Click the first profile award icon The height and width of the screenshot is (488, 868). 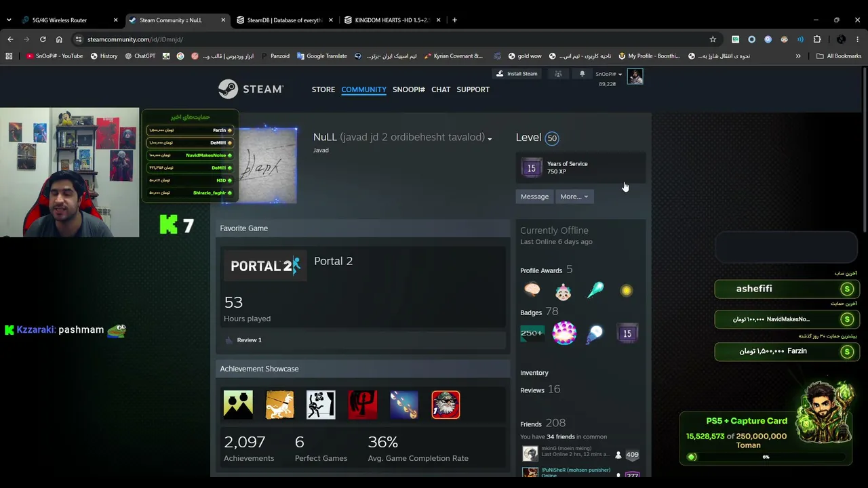pos(532,290)
